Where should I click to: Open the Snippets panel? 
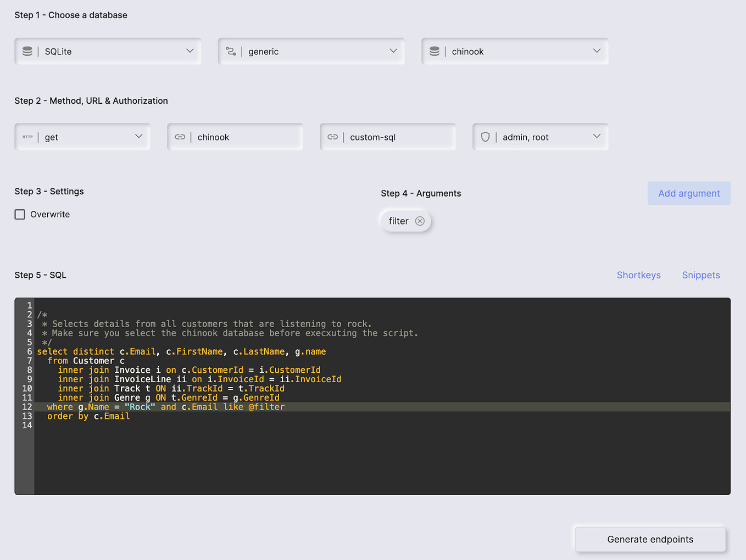tap(701, 275)
